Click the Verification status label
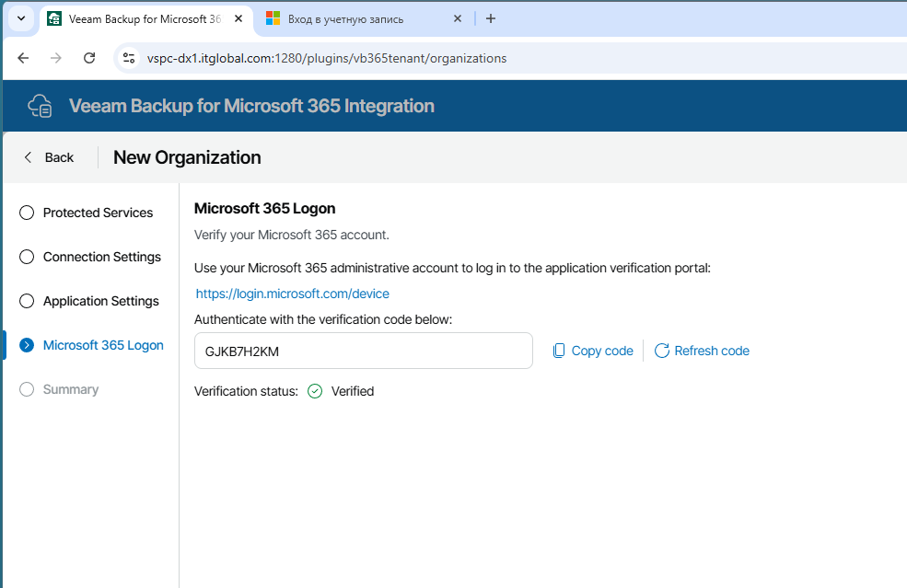The width and height of the screenshot is (907, 588). (x=246, y=391)
